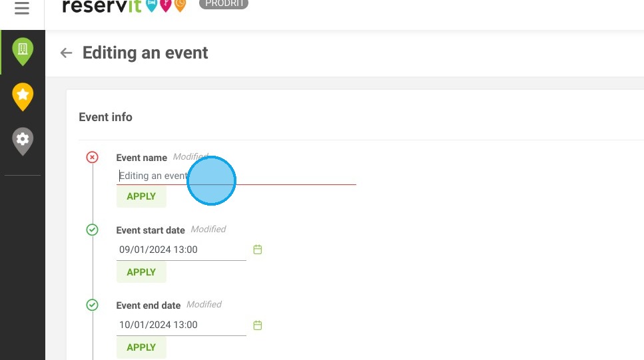Apply the Event end date change
This screenshot has width=644, height=360.
[141, 347]
